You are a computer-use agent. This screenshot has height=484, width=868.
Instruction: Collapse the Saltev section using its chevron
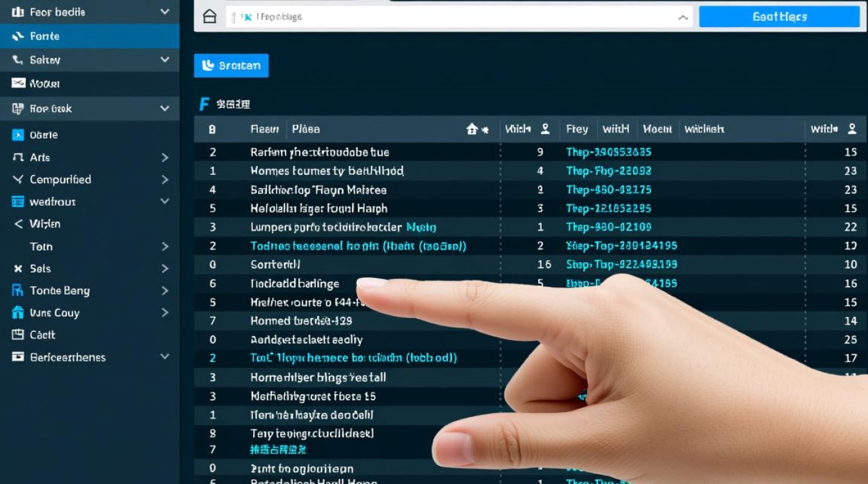pos(165,59)
